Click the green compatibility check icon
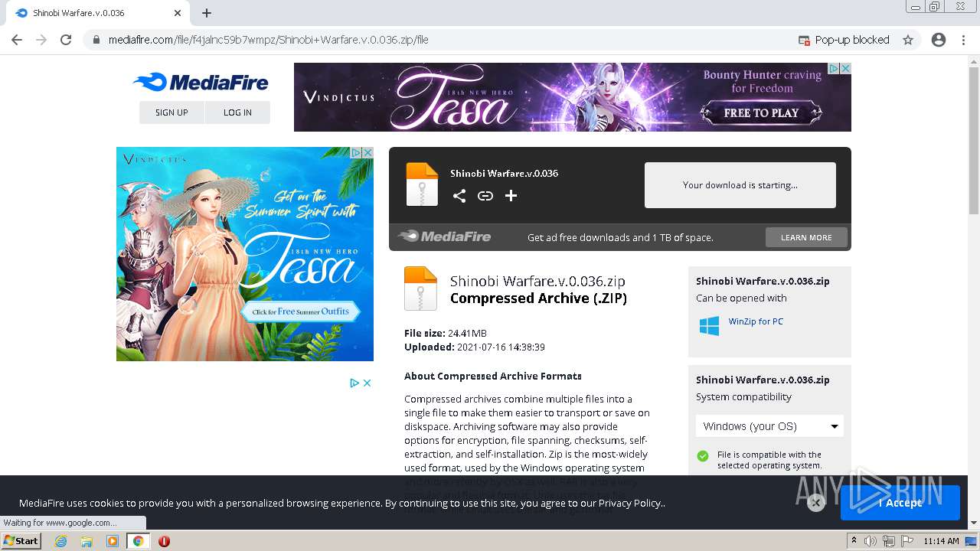The width and height of the screenshot is (980, 551). 703,456
